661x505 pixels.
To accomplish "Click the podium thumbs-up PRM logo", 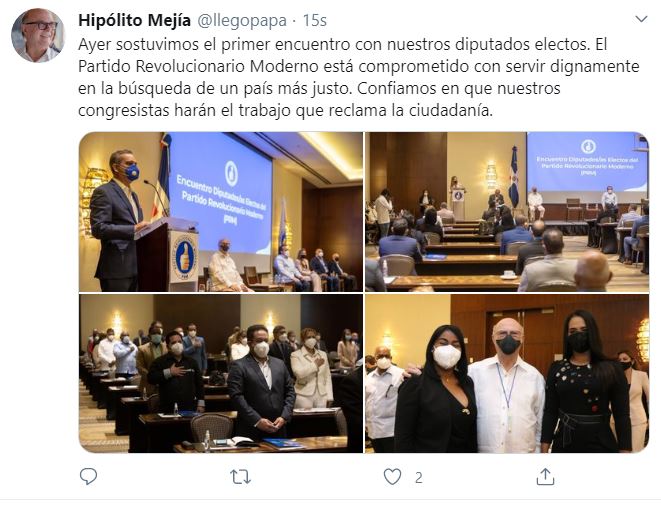I will 184,257.
